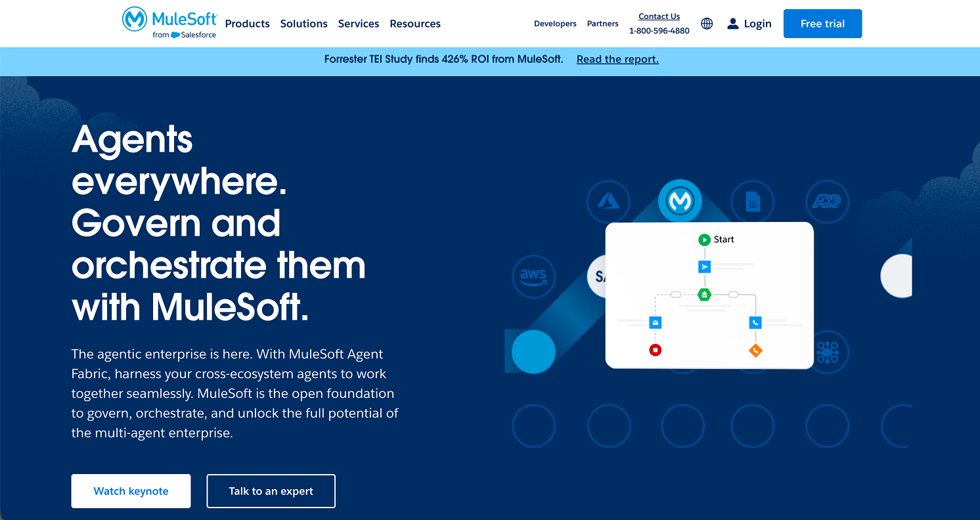Call the 1-800-596-4880 phone number link

pos(659,30)
